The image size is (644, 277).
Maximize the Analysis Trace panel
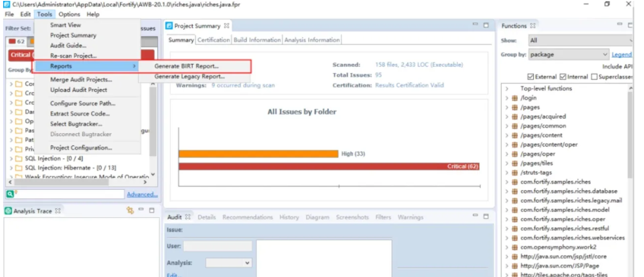point(152,210)
